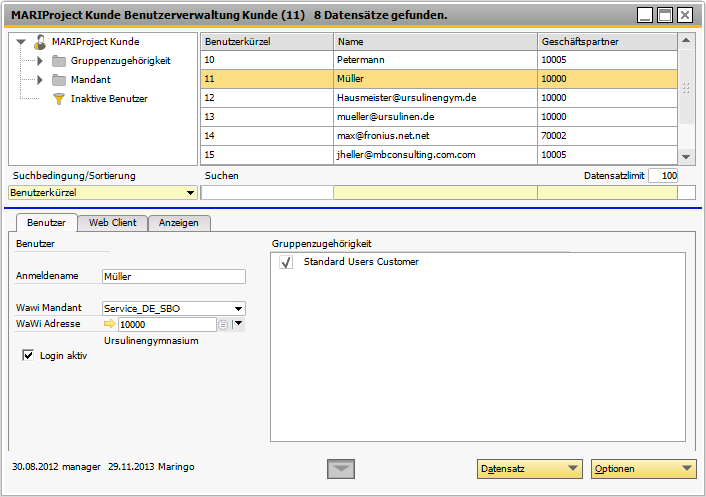This screenshot has width=706, height=497.
Task: Click the Benutzerkürzel search field
Action: click(x=267, y=193)
